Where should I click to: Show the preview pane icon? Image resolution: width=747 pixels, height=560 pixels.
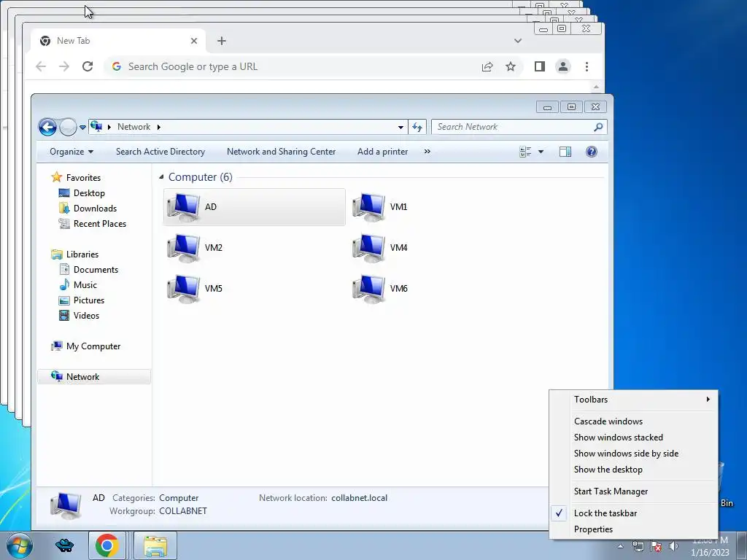(565, 152)
